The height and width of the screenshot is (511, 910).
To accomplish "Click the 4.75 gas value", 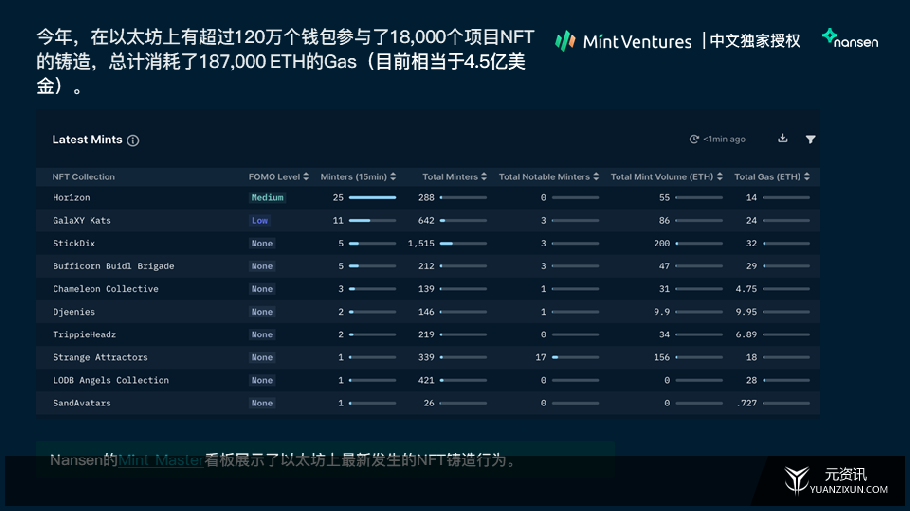I will click(746, 289).
